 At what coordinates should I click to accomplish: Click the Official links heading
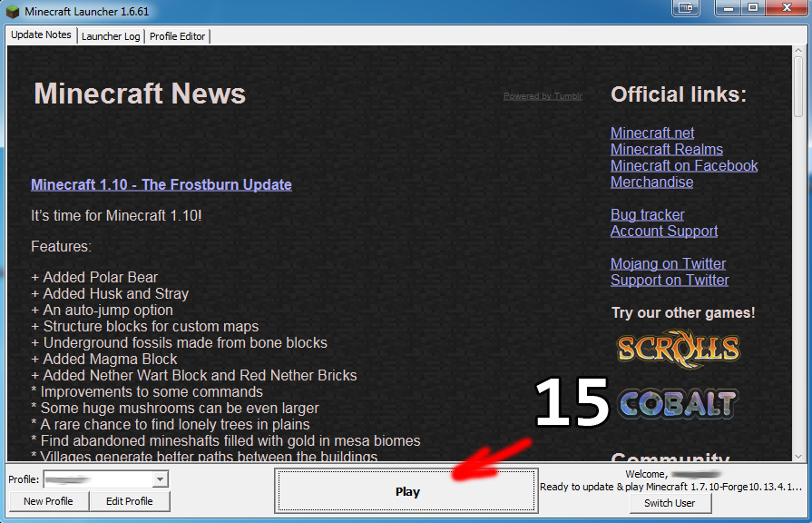click(x=679, y=94)
